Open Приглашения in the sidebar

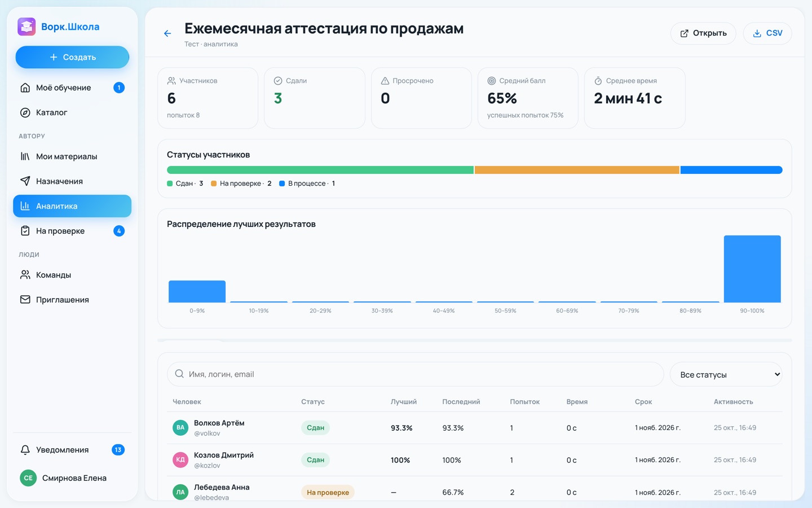72,300
